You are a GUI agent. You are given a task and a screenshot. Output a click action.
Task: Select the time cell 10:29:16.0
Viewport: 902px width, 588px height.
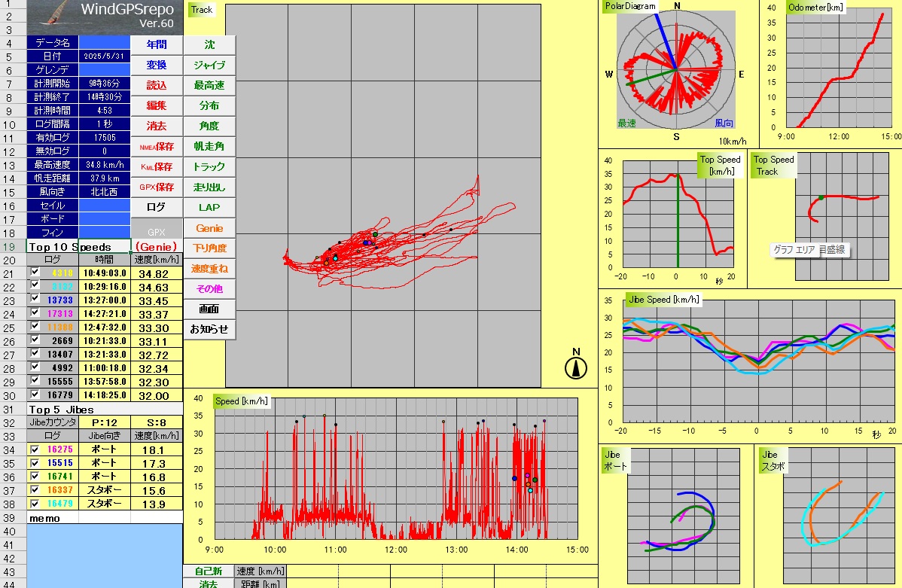tap(105, 287)
